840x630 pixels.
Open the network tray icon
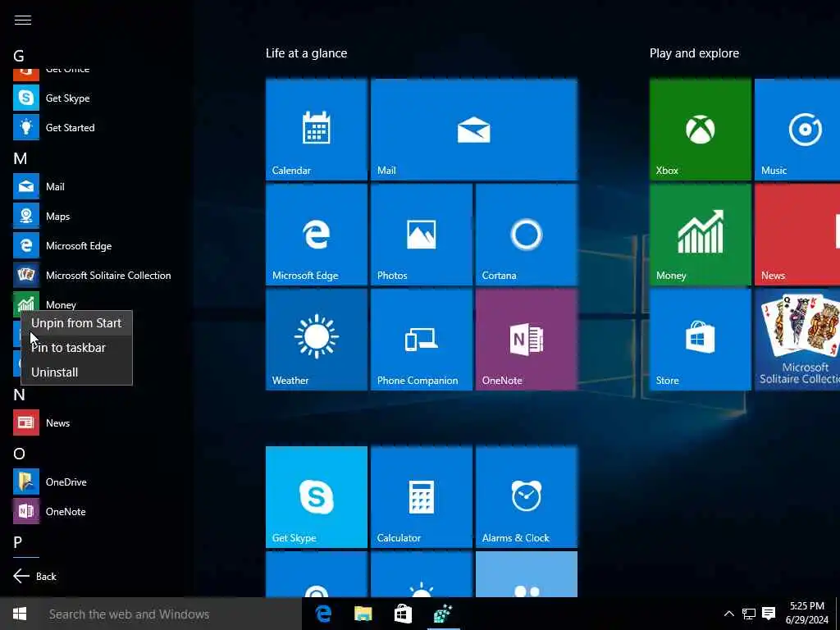click(x=748, y=614)
